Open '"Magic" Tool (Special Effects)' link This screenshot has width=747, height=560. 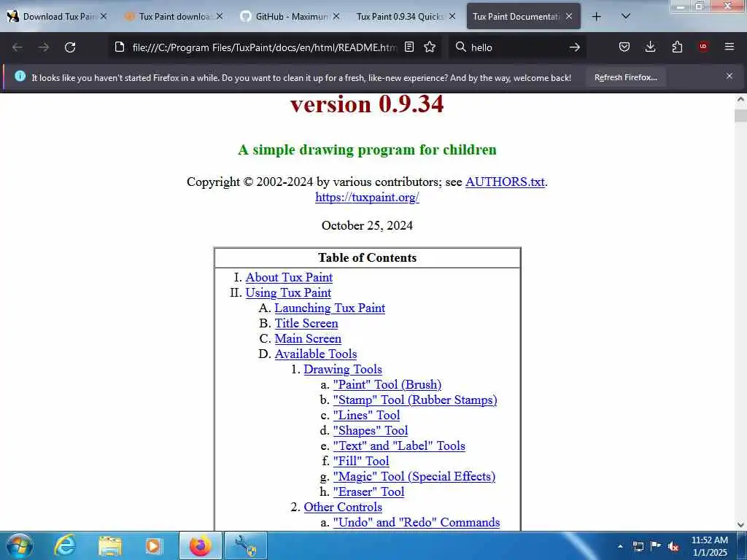point(414,476)
